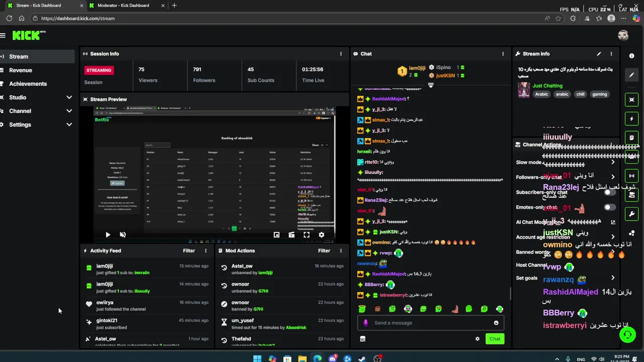The height and width of the screenshot is (362, 644).
Task: Toggle activity feed lightning icon in right toolbar
Action: click(632, 119)
